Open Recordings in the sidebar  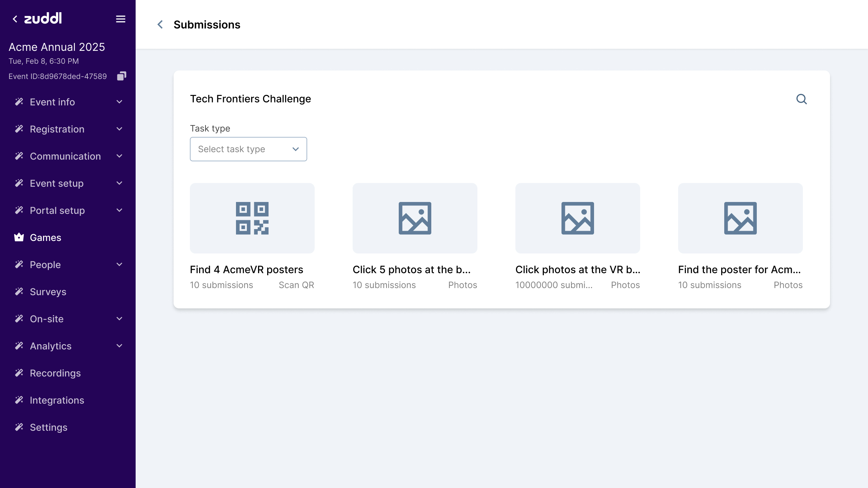[55, 373]
